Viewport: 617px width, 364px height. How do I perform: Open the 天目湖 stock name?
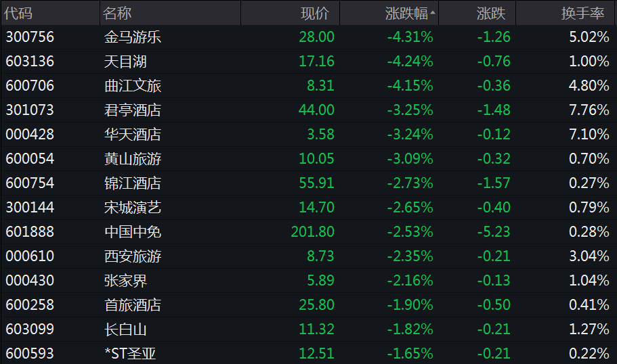point(125,62)
